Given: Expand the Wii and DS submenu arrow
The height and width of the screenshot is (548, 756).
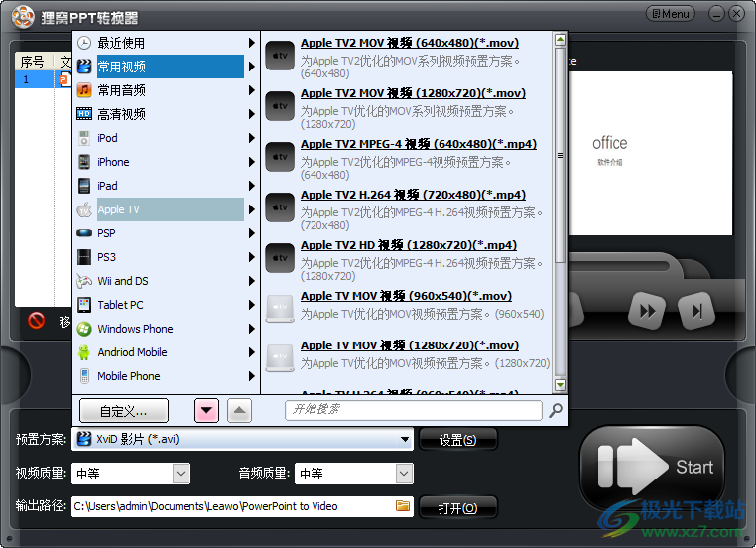Looking at the screenshot, I should [251, 281].
